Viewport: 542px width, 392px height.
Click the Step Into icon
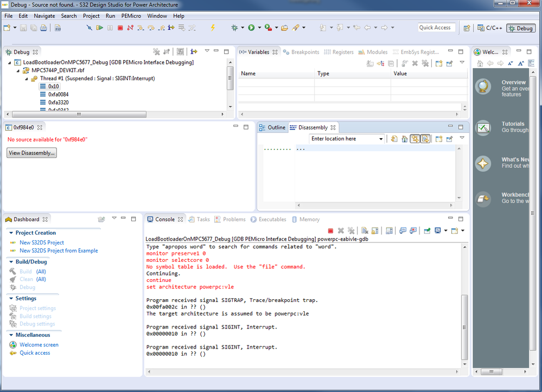141,28
